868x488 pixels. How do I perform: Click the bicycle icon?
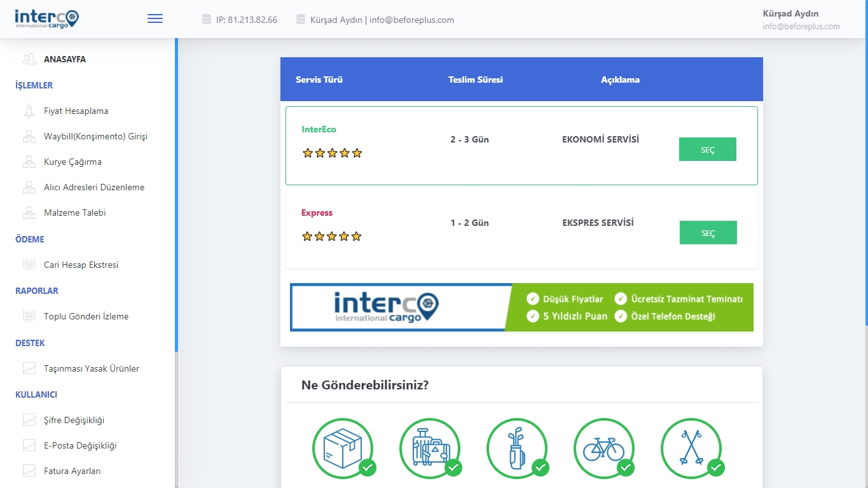[x=603, y=448]
